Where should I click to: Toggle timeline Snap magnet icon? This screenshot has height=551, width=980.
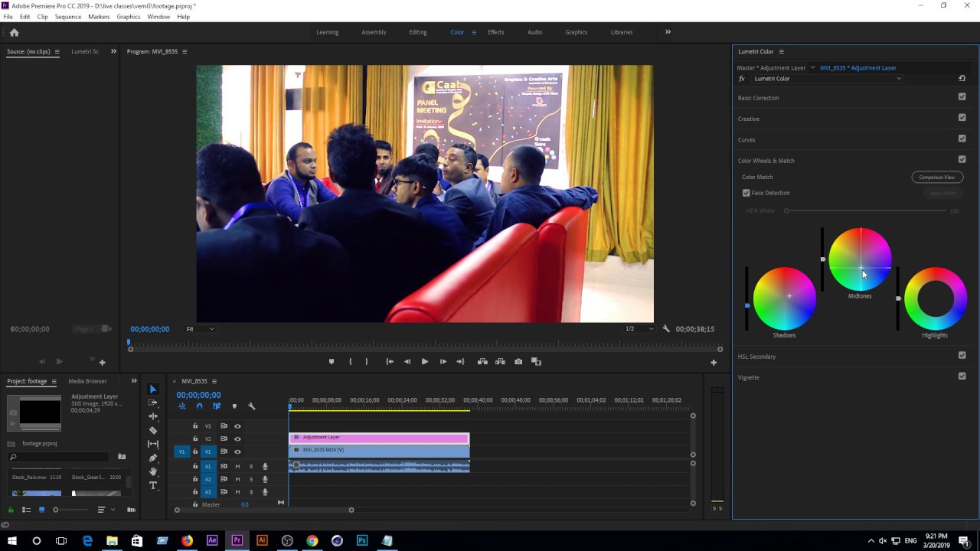pos(199,406)
